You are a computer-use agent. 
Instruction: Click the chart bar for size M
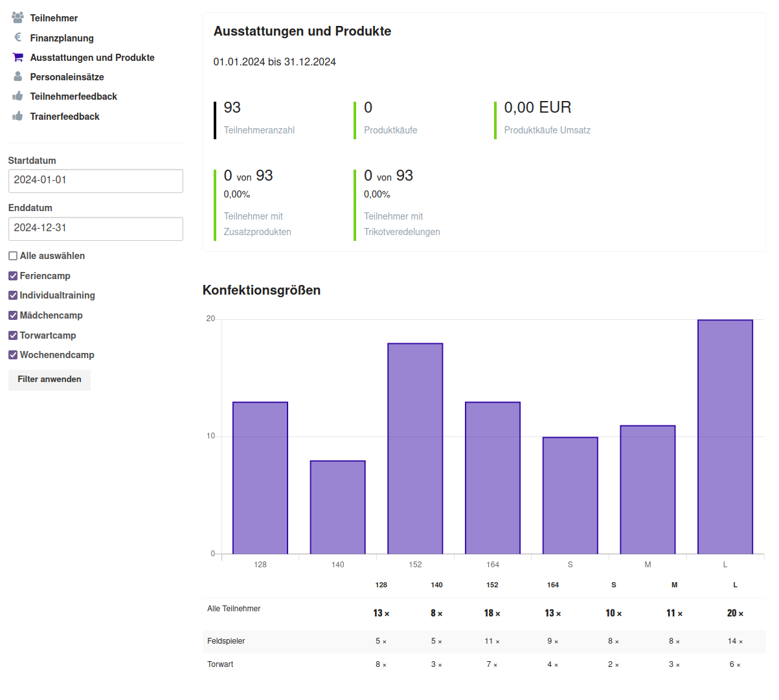click(x=648, y=490)
